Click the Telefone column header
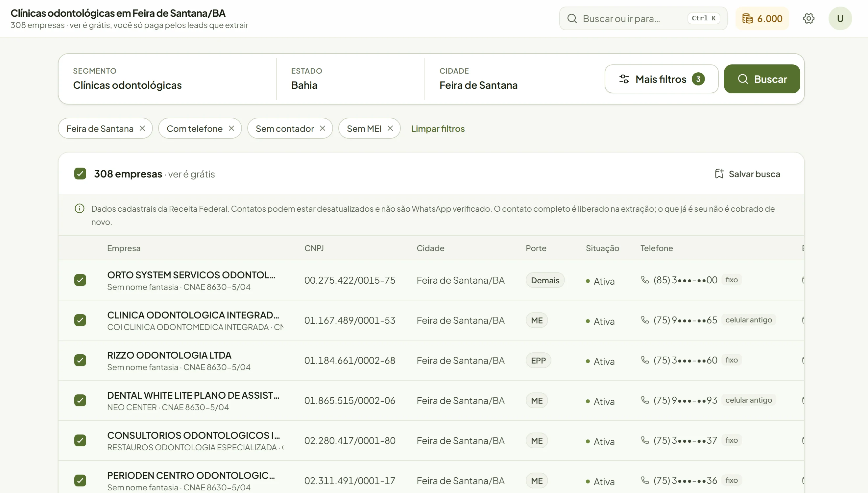 (x=656, y=248)
